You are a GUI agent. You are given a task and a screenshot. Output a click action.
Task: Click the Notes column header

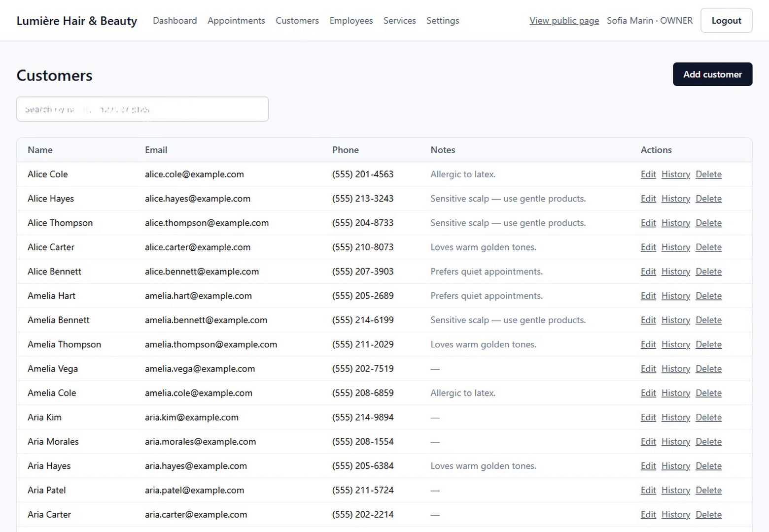[443, 150]
